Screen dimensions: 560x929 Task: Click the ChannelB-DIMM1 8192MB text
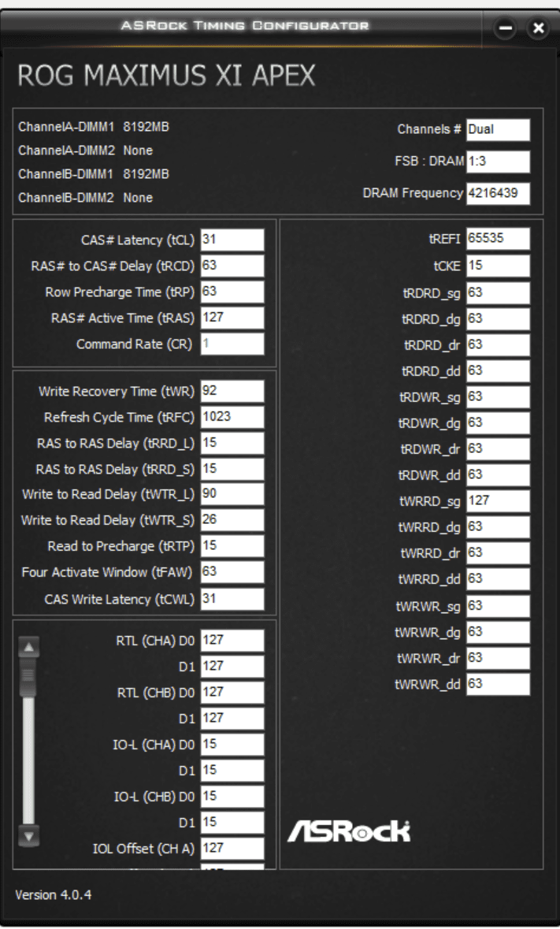click(x=94, y=174)
